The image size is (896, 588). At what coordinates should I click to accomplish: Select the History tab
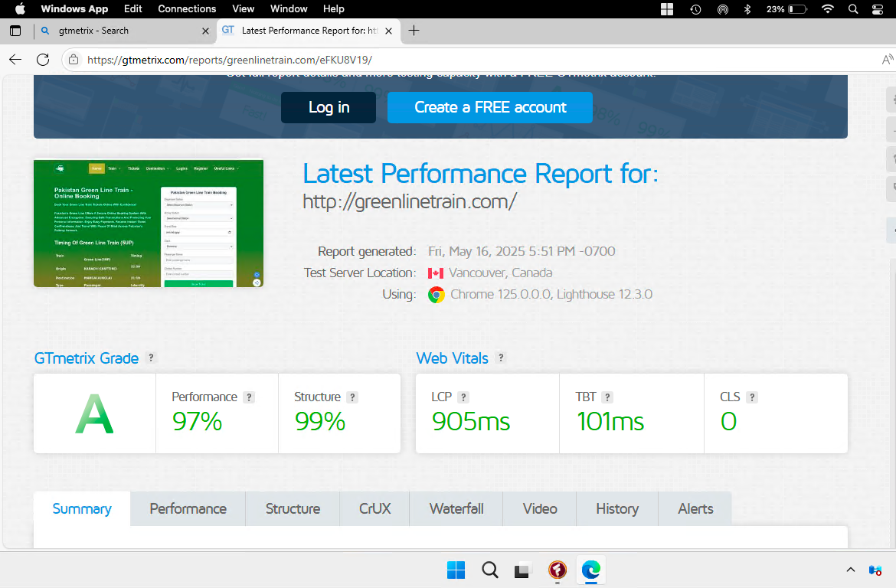pyautogui.click(x=616, y=509)
